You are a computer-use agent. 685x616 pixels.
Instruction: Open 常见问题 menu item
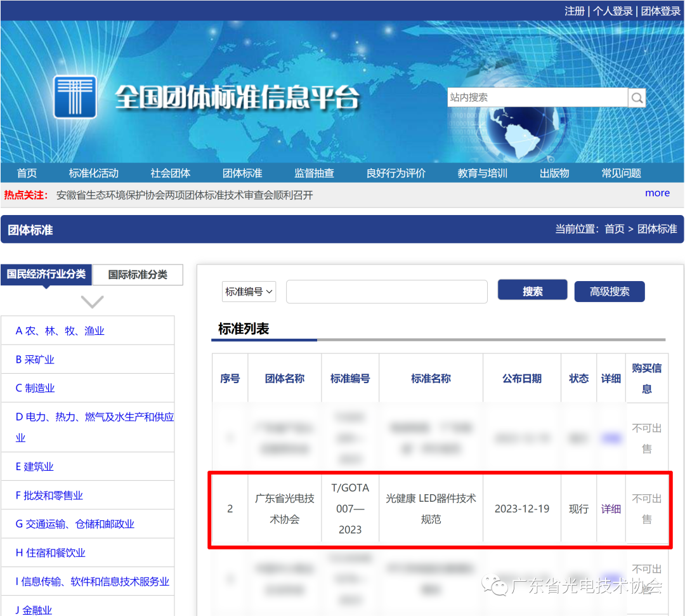pyautogui.click(x=621, y=173)
